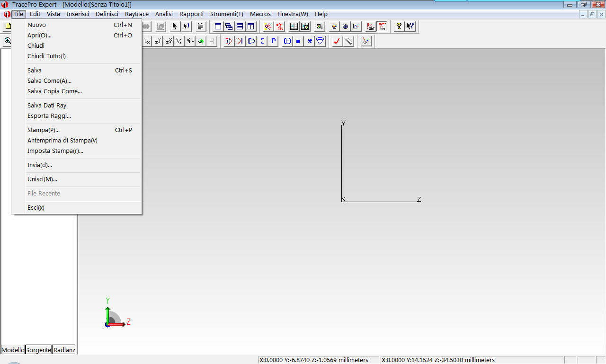This screenshot has height=364, width=606.
Task: Click the zoom magnifier icon on left toolbar
Action: [8, 41]
